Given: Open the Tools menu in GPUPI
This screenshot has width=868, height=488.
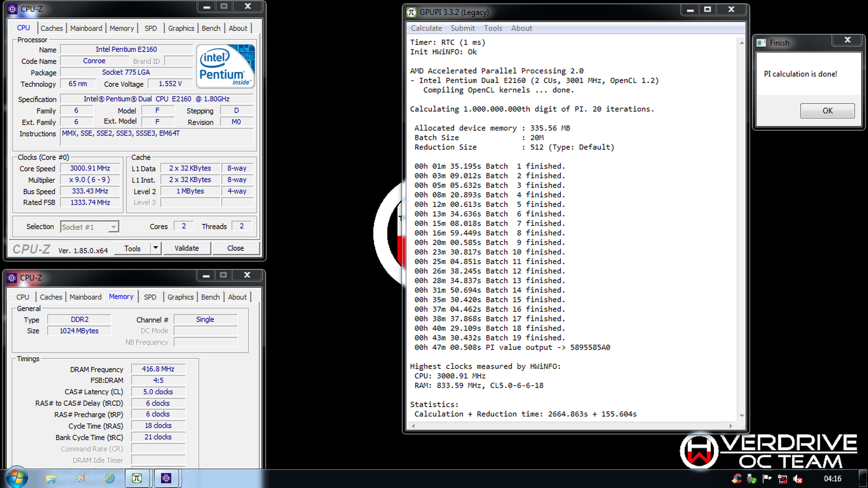Looking at the screenshot, I should [493, 28].
